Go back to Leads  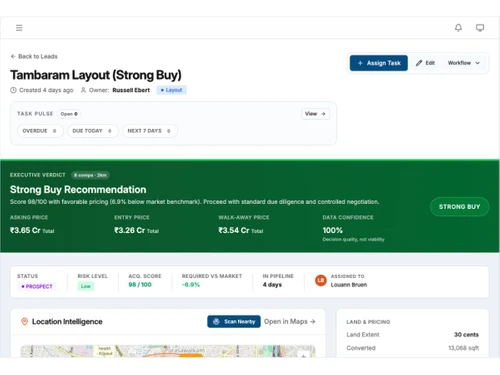(34, 56)
